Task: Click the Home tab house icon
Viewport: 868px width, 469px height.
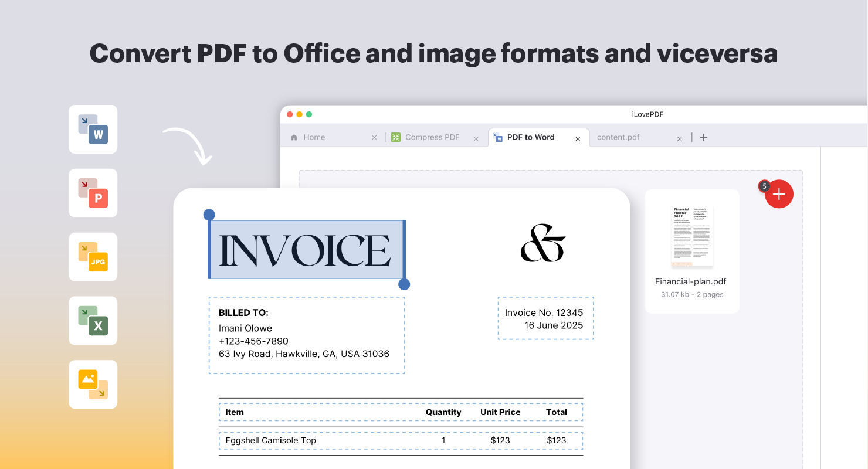Action: pyautogui.click(x=294, y=137)
